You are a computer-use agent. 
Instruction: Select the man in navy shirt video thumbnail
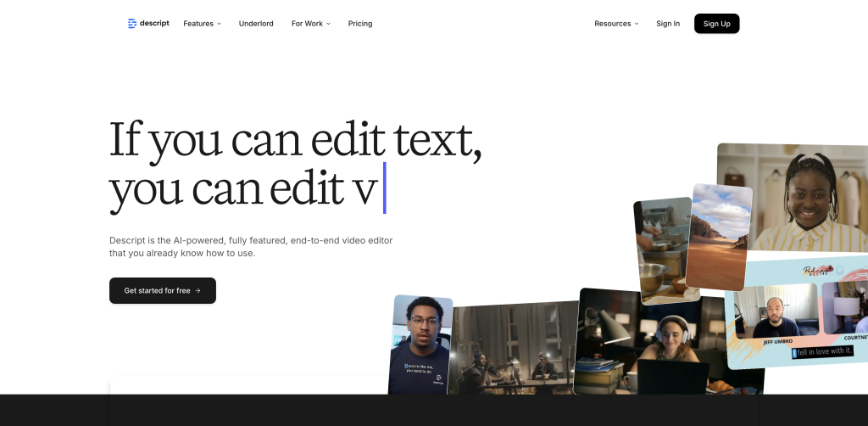click(x=420, y=345)
